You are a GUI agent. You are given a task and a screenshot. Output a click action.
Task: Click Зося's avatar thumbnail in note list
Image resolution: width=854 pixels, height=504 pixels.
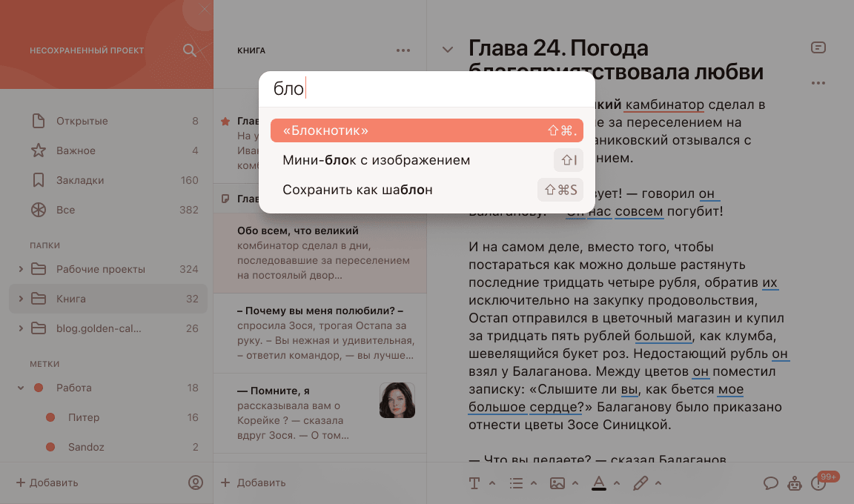(x=397, y=400)
